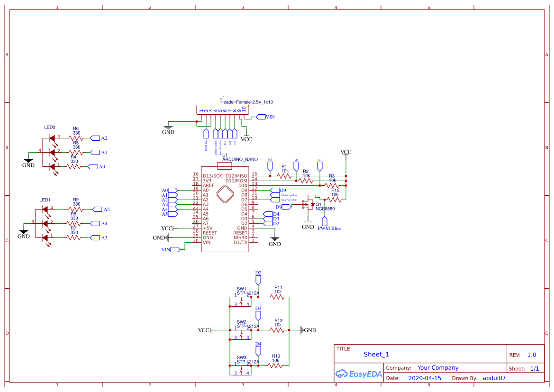Select resistor R11 beside switch SW1
The height and width of the screenshot is (392, 554).
[x=278, y=297]
